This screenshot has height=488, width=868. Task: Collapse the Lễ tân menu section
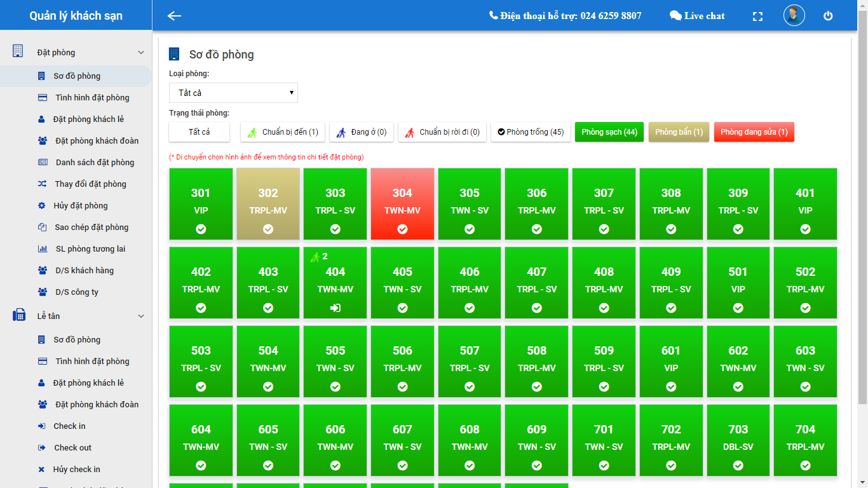pos(141,316)
